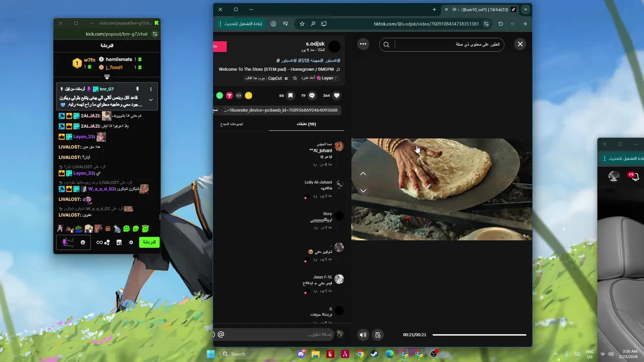Show hidden system tray icons
This screenshot has width=644, height=362.
(555, 354)
